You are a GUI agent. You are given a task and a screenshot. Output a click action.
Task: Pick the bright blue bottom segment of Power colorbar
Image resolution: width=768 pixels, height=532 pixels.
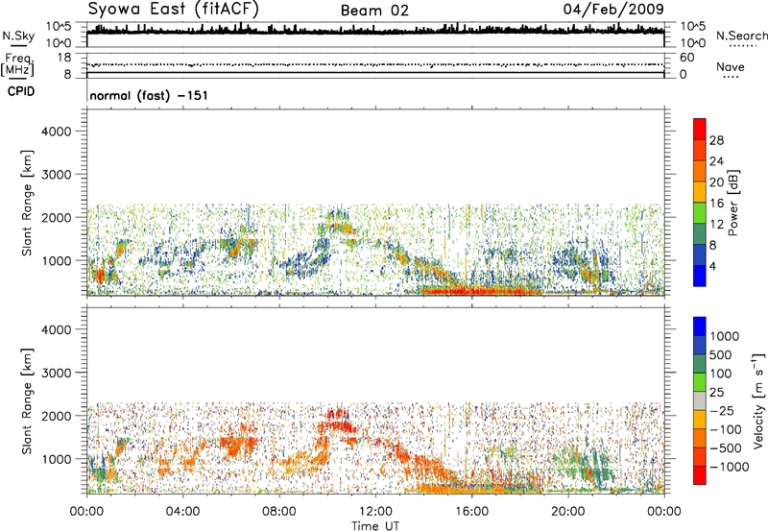[700, 277]
